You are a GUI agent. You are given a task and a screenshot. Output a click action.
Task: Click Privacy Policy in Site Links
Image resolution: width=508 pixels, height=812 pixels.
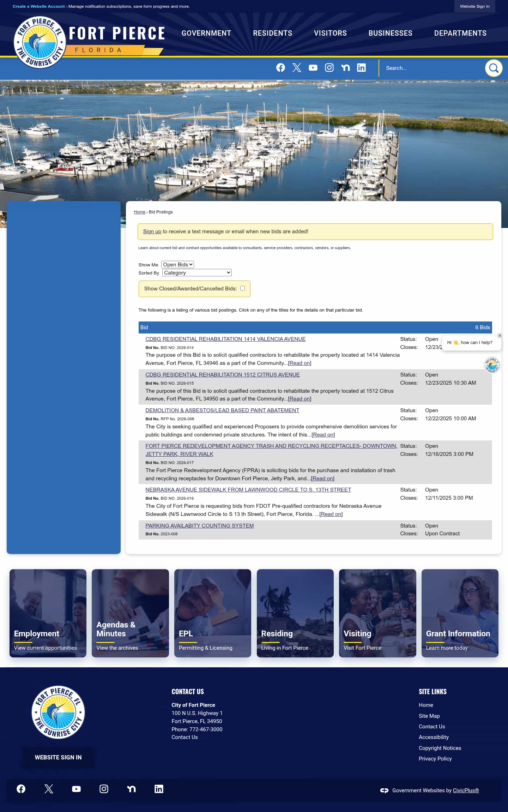(x=435, y=758)
